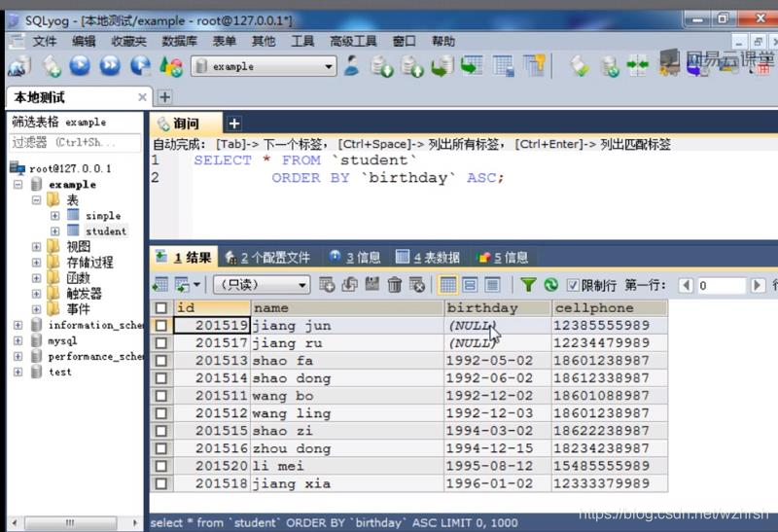Click the green filter funnel icon

click(528, 285)
